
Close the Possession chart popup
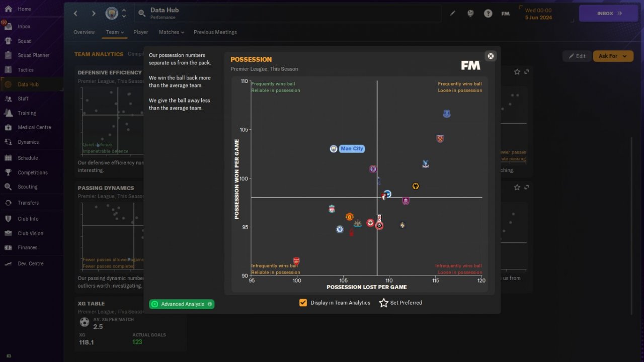point(491,56)
